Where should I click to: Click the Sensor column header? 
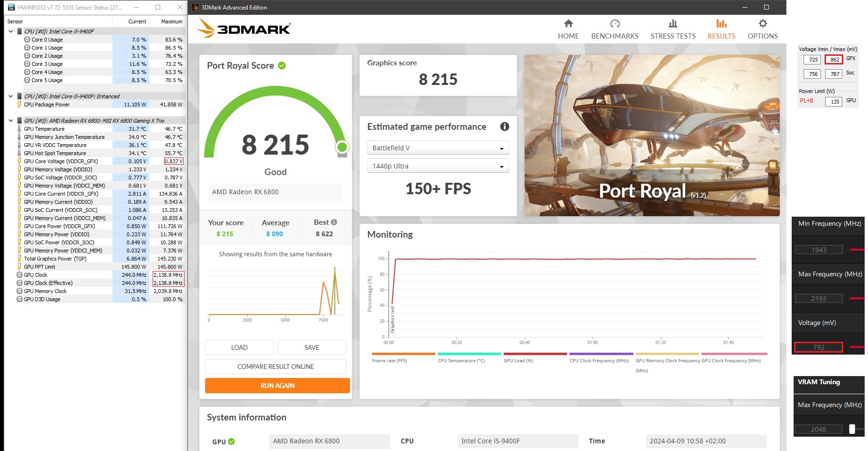(59, 21)
